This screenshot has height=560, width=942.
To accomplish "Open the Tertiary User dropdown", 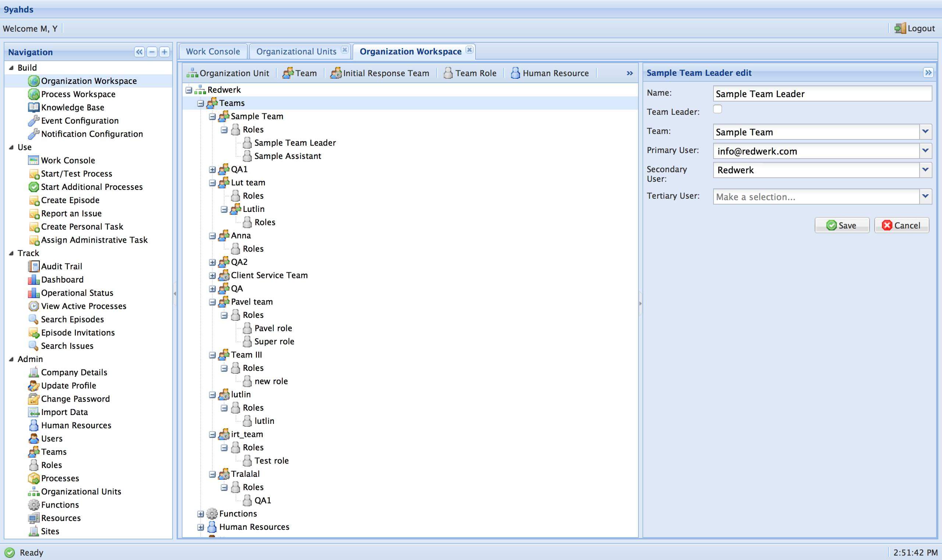I will (x=925, y=196).
